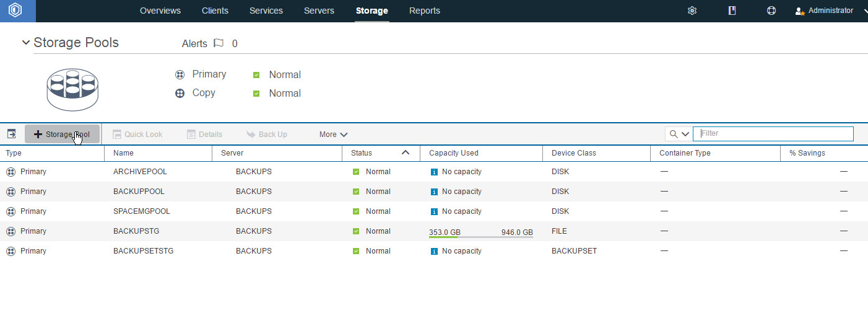Click the bookmark icon in top bar
Screen dimensions: 868x336
pos(732,11)
